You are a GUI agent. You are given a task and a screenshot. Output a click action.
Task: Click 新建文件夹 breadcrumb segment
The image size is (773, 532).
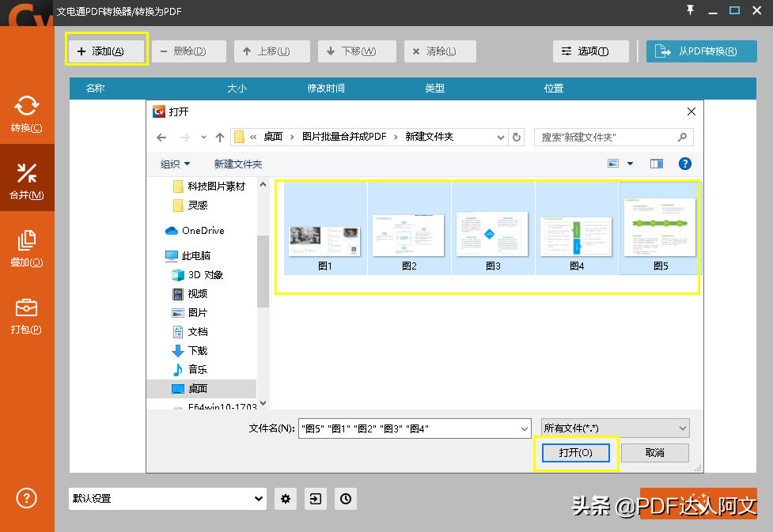click(429, 137)
